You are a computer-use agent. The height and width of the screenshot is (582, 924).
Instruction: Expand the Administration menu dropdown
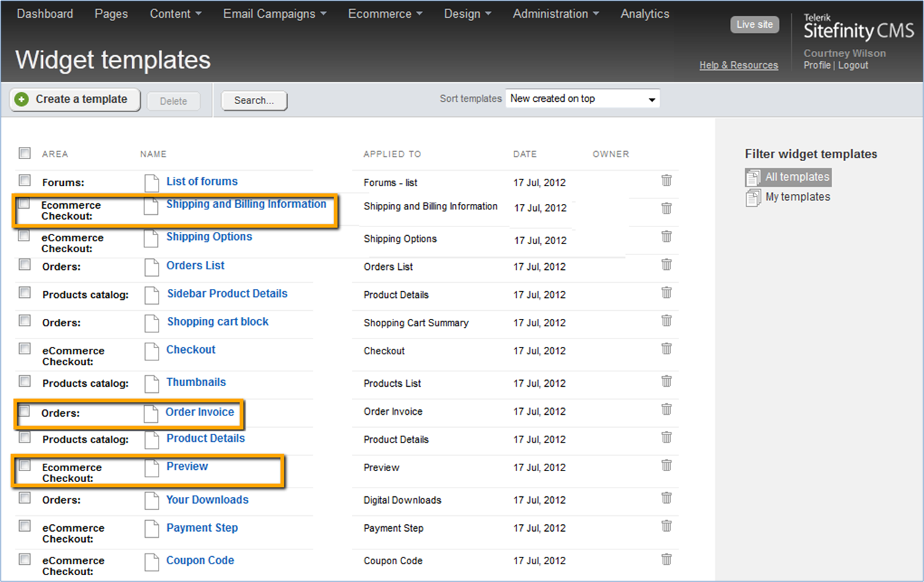556,14
